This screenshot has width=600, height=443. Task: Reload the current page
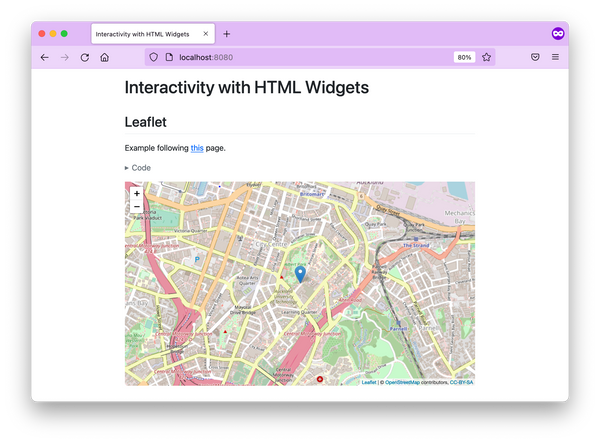[x=85, y=58]
